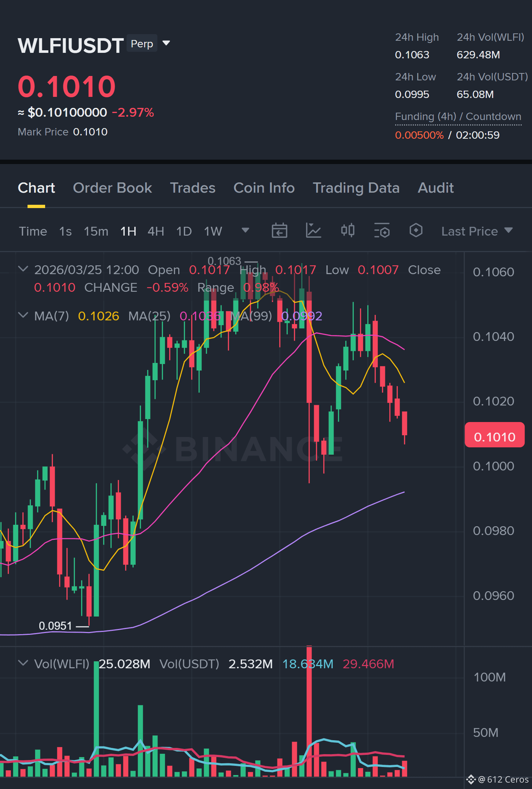
Task: Click the Perp contract type badge
Action: [142, 44]
